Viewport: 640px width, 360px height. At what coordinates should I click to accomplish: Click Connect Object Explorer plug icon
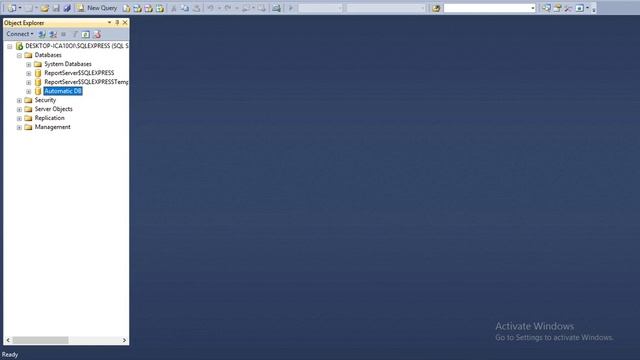42,34
